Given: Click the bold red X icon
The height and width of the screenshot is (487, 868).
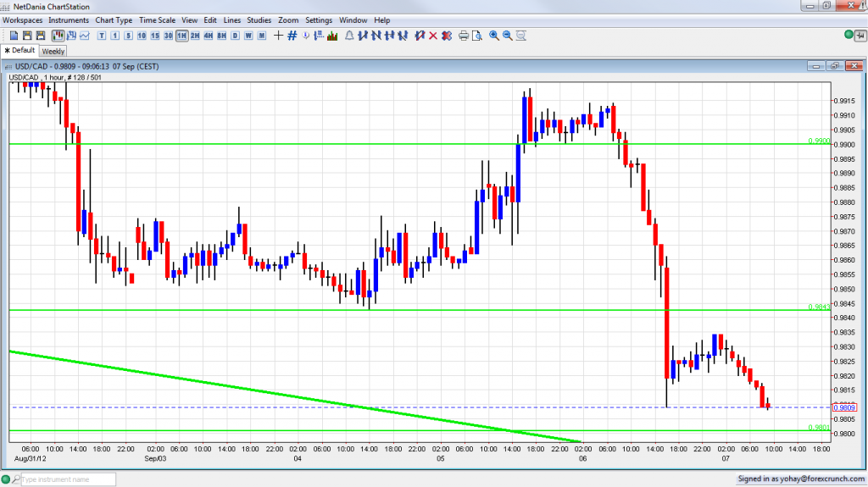Looking at the screenshot, I should coord(447,36).
